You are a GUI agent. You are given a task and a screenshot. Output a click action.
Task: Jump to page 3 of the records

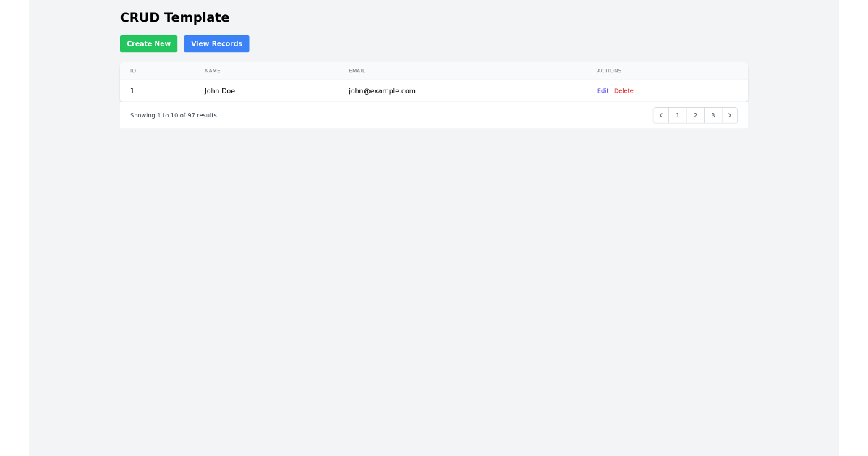pos(712,115)
